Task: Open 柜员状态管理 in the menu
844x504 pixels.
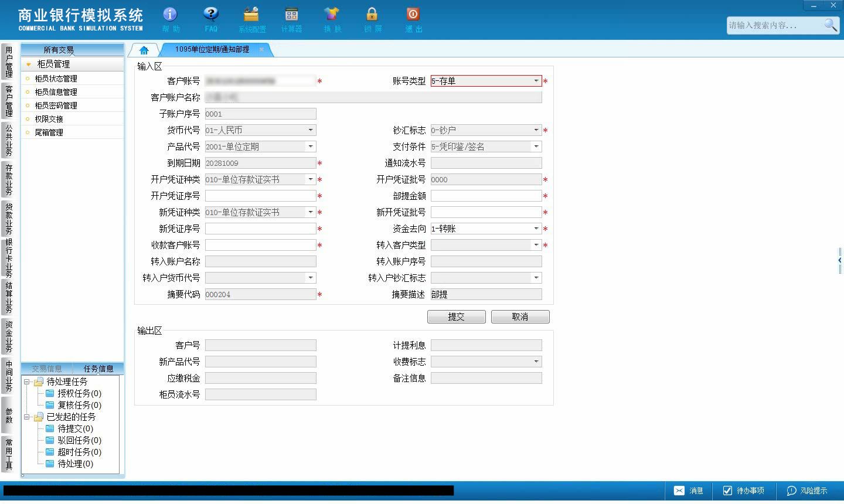Action: tap(56, 79)
